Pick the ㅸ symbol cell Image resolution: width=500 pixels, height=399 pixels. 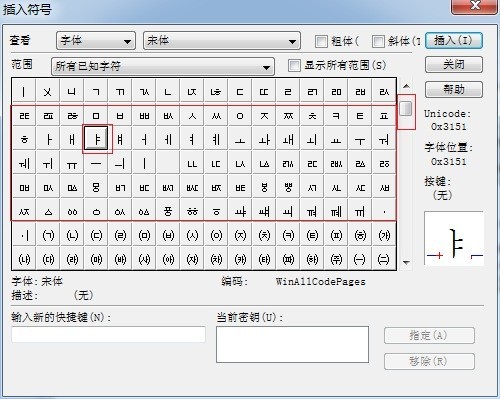coord(264,188)
